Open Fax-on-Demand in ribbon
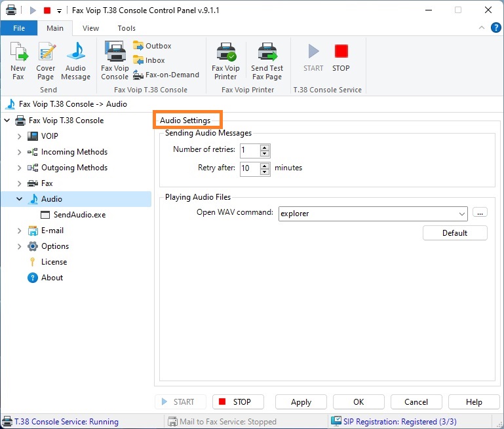Viewport: 504px width, 429px height. [x=166, y=75]
